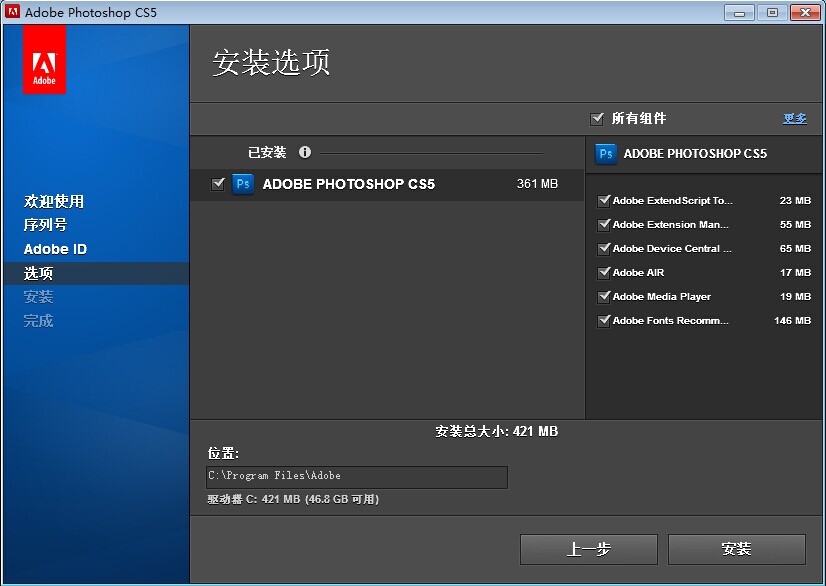Image resolution: width=826 pixels, height=586 pixels.
Task: Open the Adobe ID step
Action: (x=53, y=249)
